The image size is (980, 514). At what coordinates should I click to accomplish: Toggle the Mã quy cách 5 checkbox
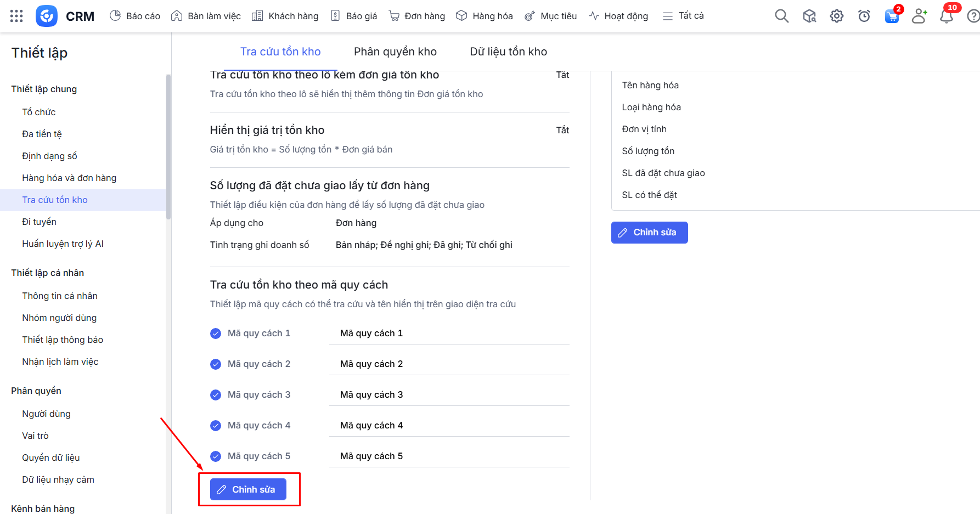(216, 456)
